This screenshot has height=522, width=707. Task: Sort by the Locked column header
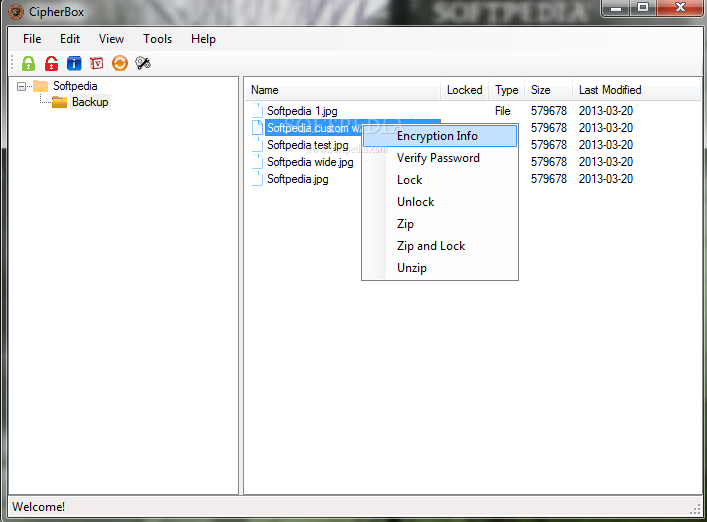pyautogui.click(x=464, y=90)
